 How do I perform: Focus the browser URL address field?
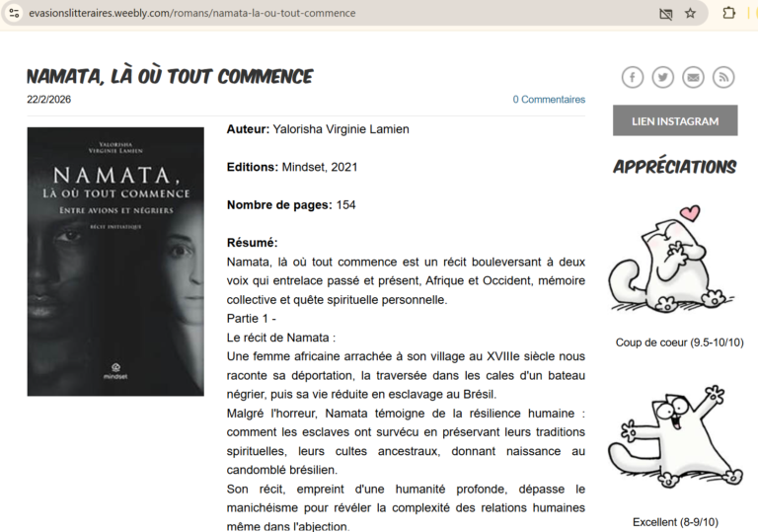[296, 14]
